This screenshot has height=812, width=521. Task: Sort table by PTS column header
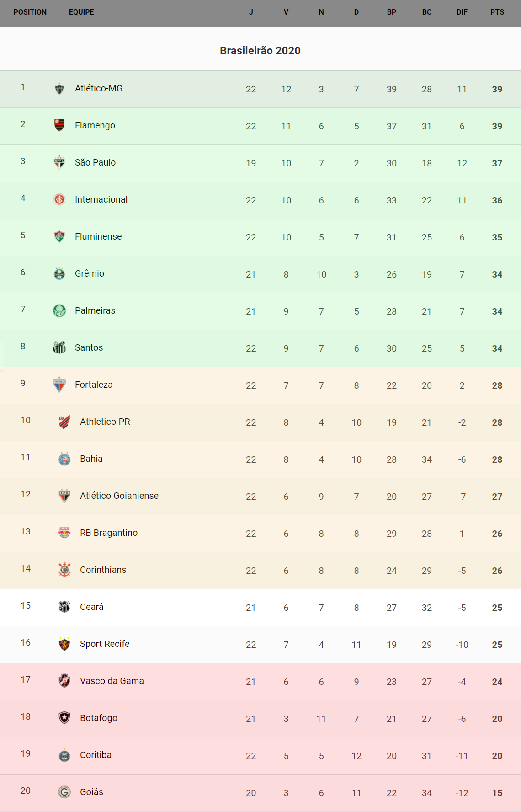497,12
